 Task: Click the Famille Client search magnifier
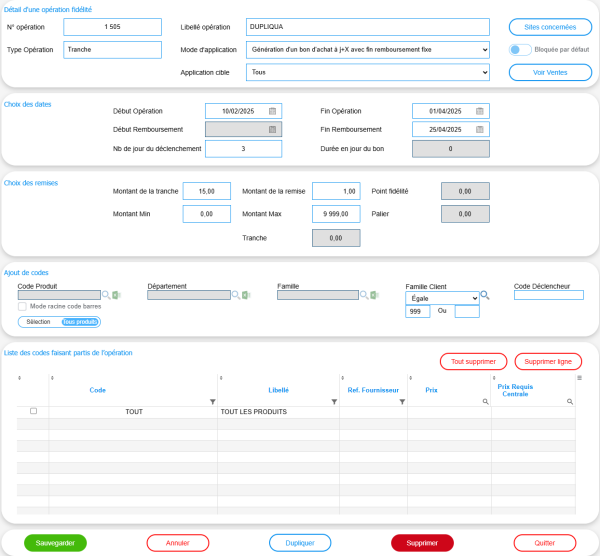(485, 296)
